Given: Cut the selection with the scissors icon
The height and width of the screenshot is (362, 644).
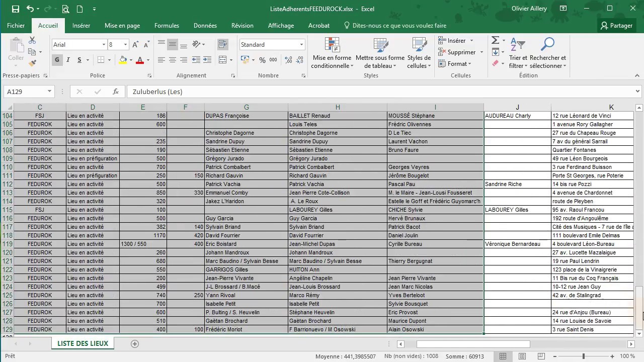Looking at the screenshot, I should pyautogui.click(x=32, y=40).
